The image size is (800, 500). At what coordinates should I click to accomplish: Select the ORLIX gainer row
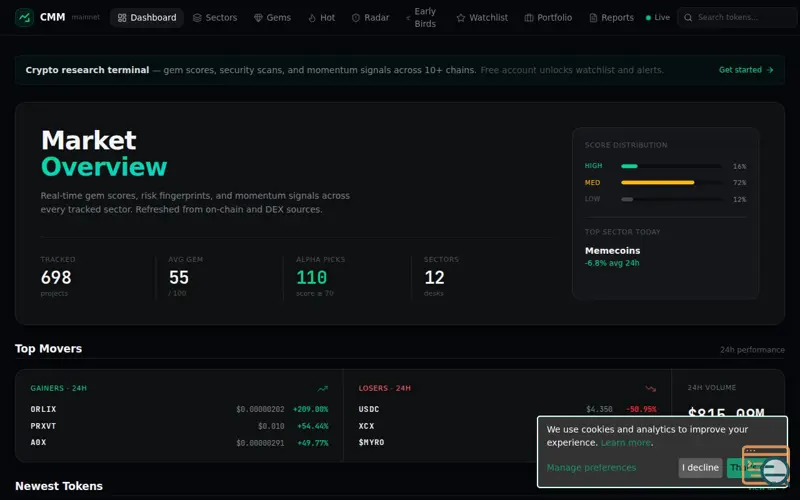coord(179,409)
